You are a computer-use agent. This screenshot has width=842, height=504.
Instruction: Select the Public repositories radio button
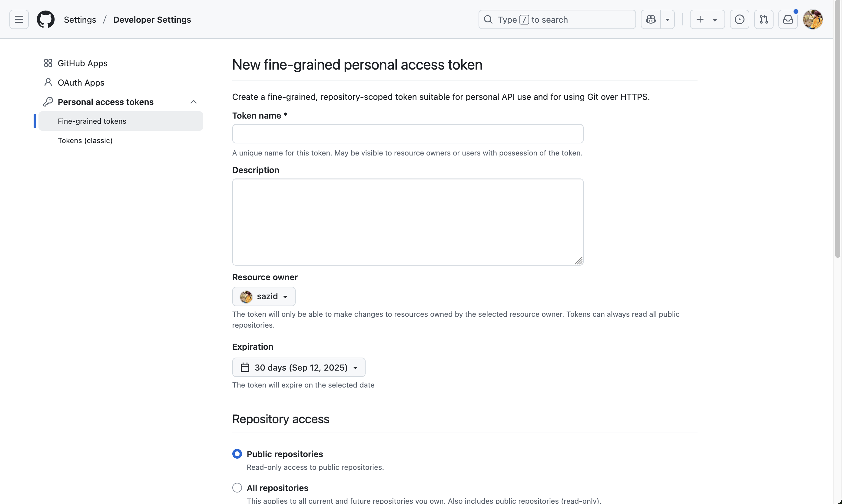(237, 454)
